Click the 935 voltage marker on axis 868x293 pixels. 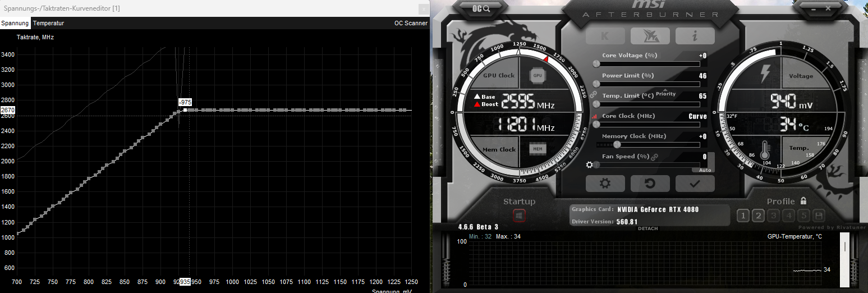click(185, 281)
